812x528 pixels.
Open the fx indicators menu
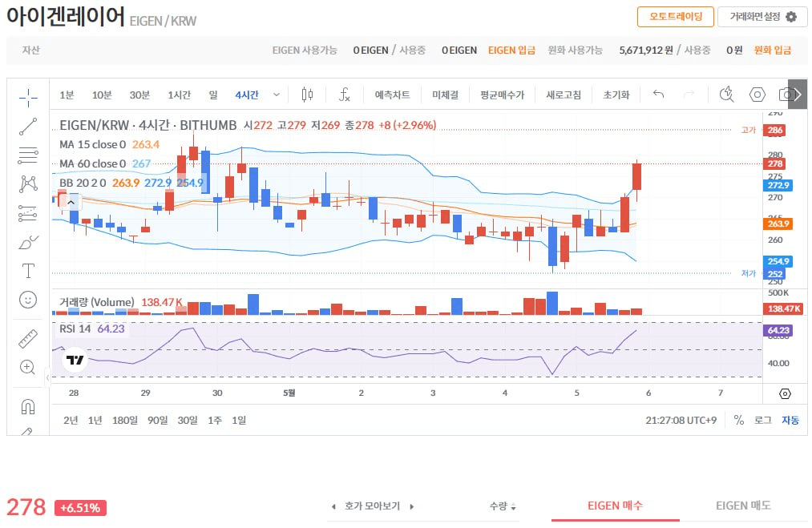[x=345, y=95]
